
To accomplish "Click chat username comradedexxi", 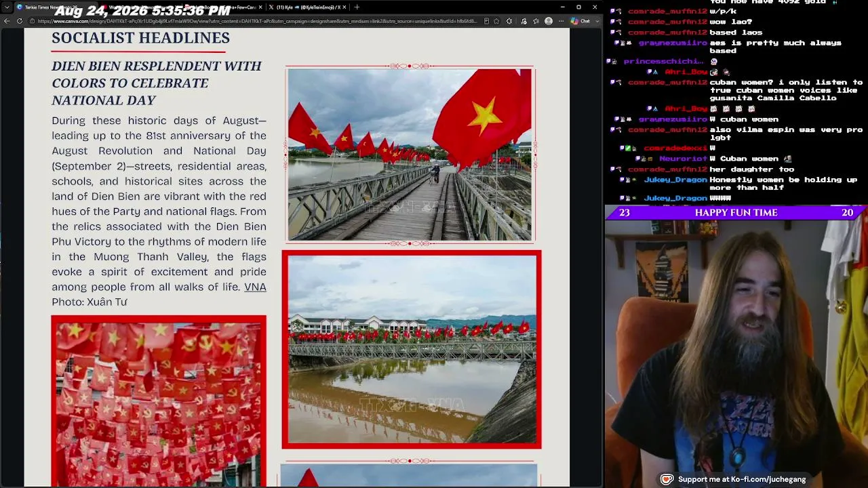I will pyautogui.click(x=675, y=148).
